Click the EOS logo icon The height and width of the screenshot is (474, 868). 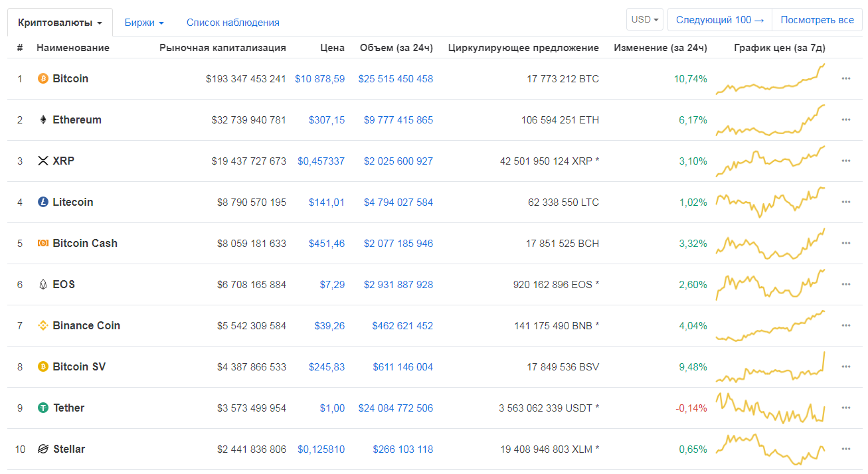pyautogui.click(x=43, y=285)
